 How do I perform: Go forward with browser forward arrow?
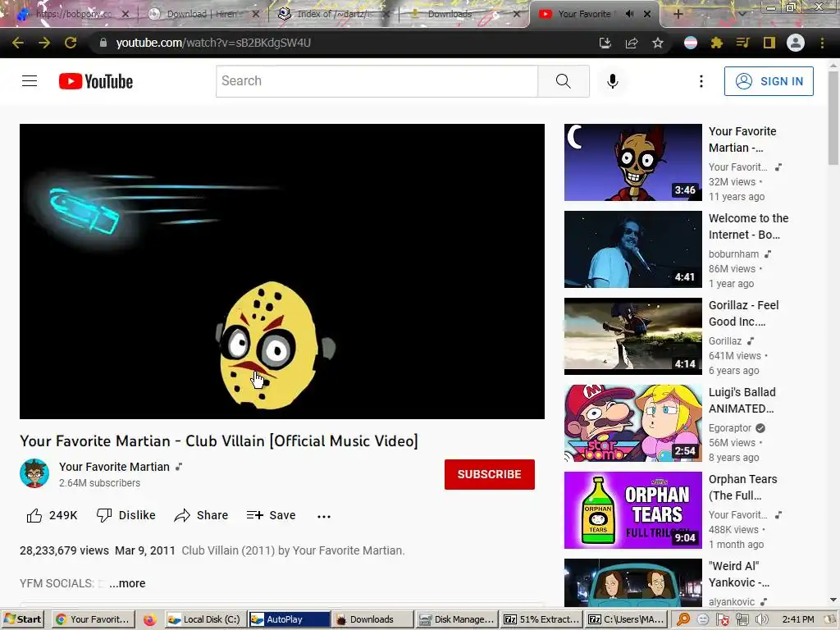(44, 43)
